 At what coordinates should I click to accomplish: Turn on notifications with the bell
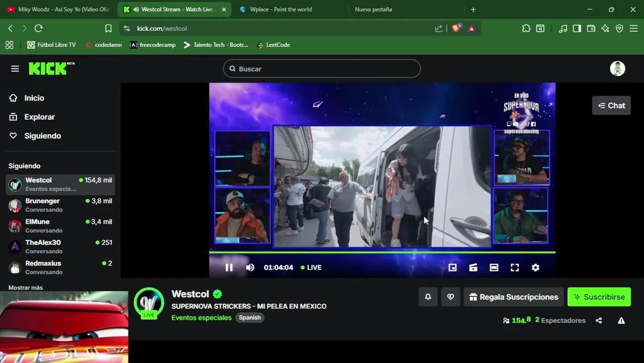pos(428,297)
